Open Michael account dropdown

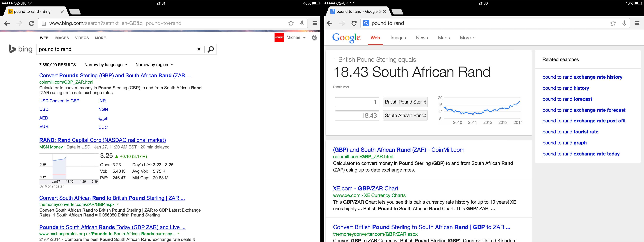coord(296,38)
